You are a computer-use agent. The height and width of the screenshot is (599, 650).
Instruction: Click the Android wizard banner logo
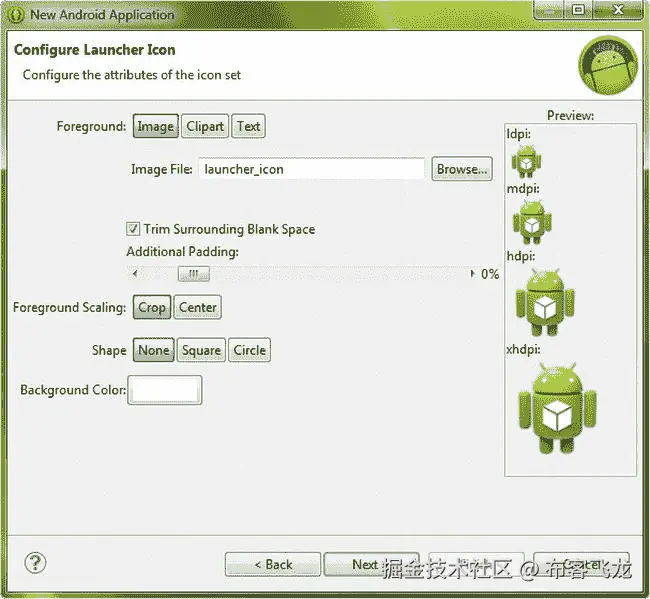[608, 65]
